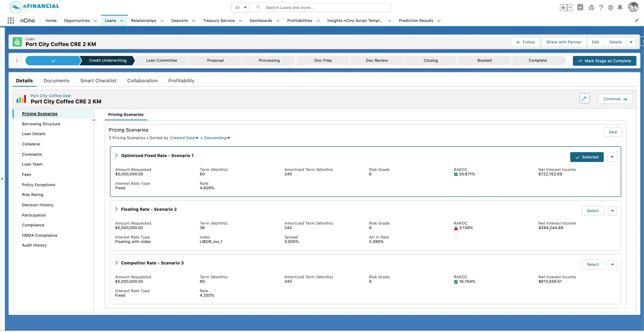The height and width of the screenshot is (332, 644).
Task: Expand the Optimized Fixed Rate scenario chevron
Action: click(x=116, y=156)
